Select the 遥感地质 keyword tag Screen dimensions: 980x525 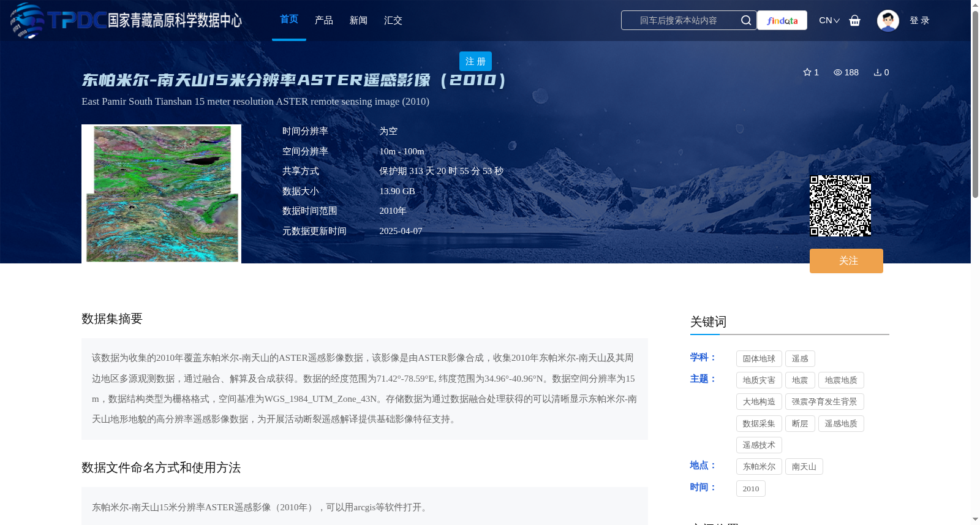(x=841, y=424)
